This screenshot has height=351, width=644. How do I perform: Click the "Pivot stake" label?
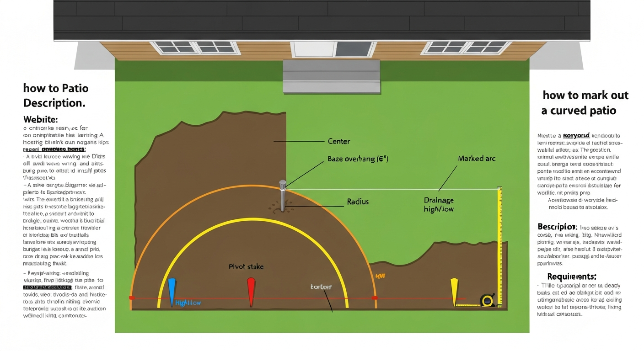[x=246, y=266]
